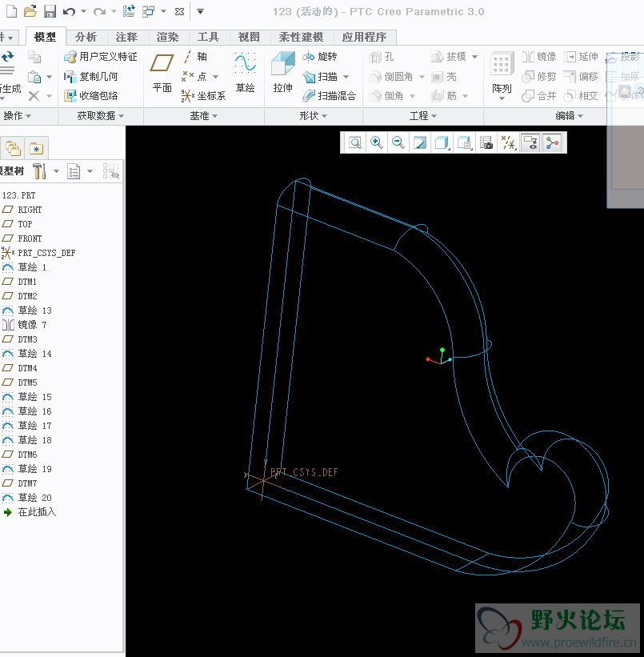The image size is (644, 657).
Task: Open the Display Style icon
Action: (x=442, y=143)
